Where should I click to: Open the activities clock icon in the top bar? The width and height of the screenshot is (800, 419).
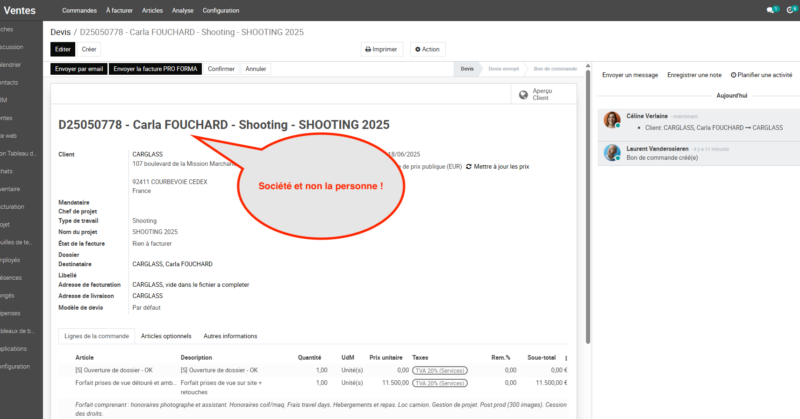tap(789, 9)
